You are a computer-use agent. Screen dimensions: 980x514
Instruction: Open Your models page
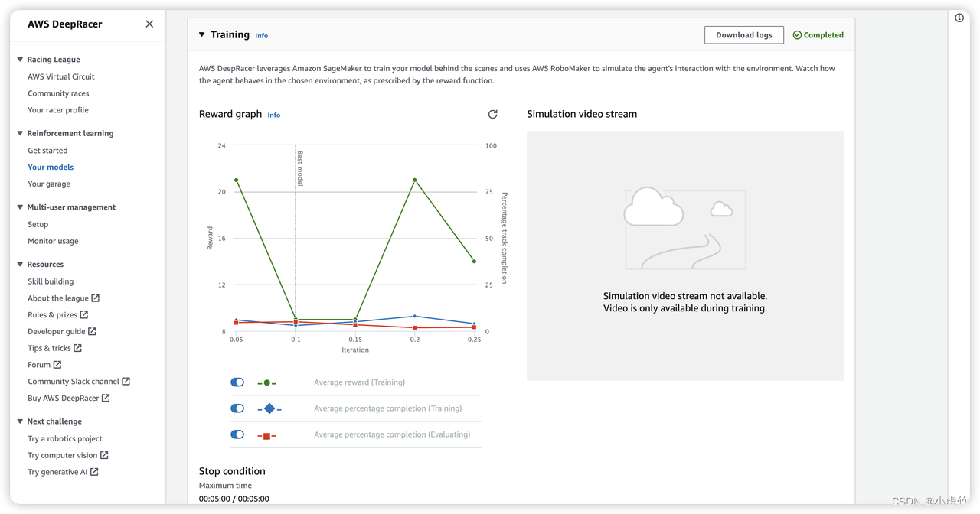point(51,168)
